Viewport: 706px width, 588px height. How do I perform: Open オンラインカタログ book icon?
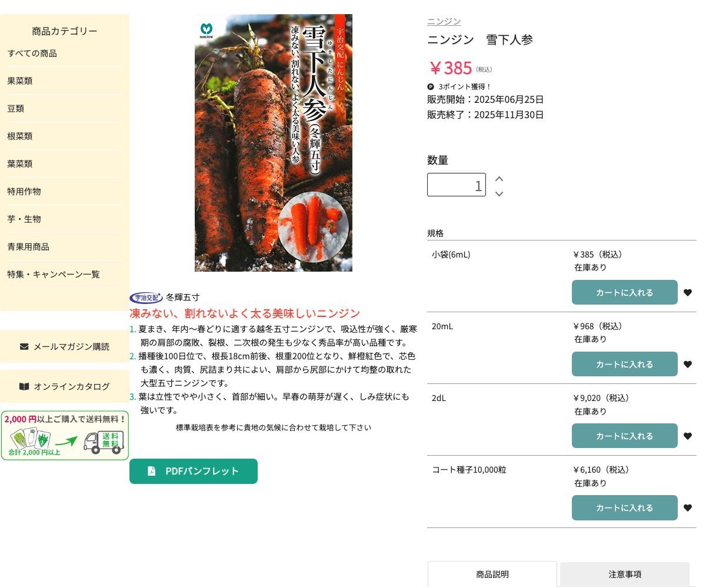(24, 386)
